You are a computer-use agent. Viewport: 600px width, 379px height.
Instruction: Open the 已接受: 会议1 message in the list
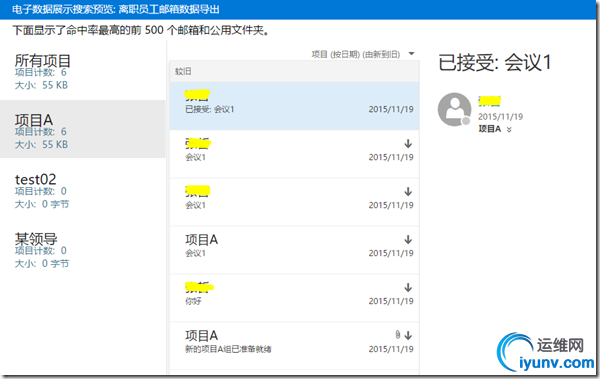click(294, 106)
